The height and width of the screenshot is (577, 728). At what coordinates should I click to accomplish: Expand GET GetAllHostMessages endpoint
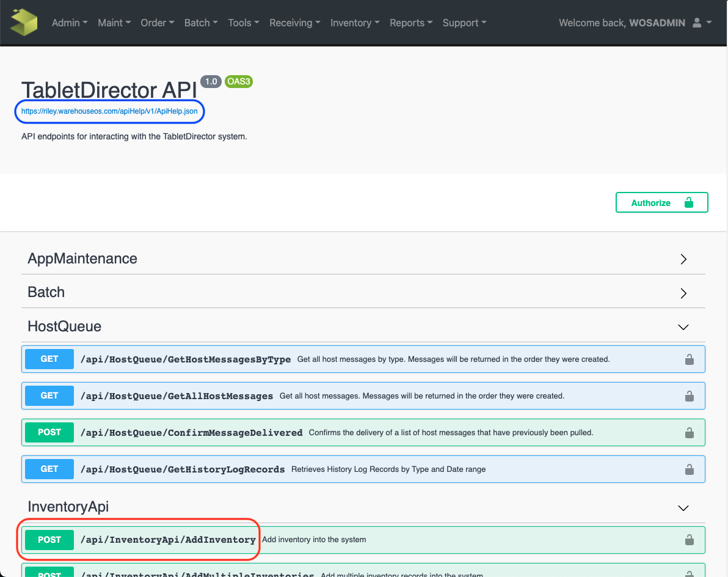coord(177,396)
